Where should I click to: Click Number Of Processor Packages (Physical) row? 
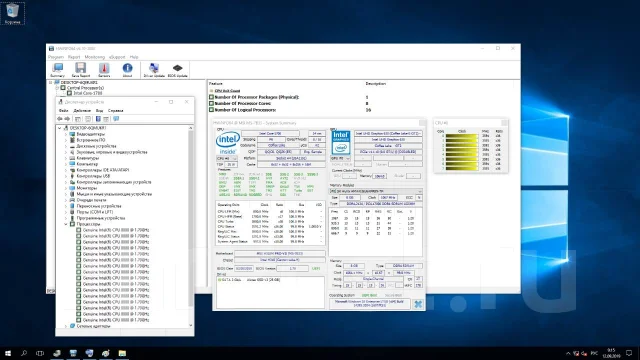257,97
